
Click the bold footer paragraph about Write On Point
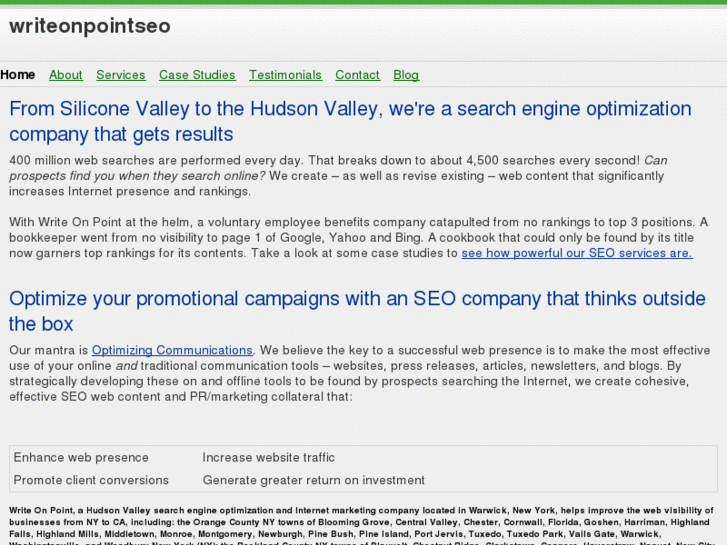[x=360, y=522]
